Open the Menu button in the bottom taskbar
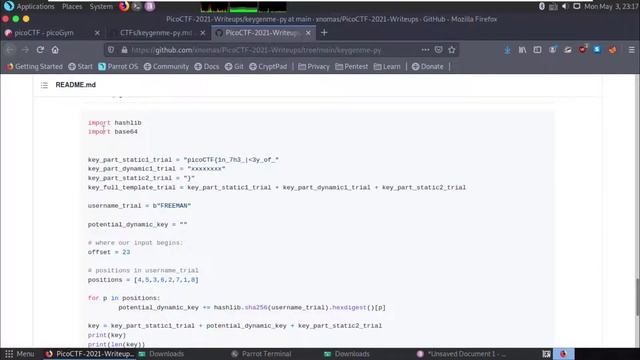The width and height of the screenshot is (640, 360). 20,354
